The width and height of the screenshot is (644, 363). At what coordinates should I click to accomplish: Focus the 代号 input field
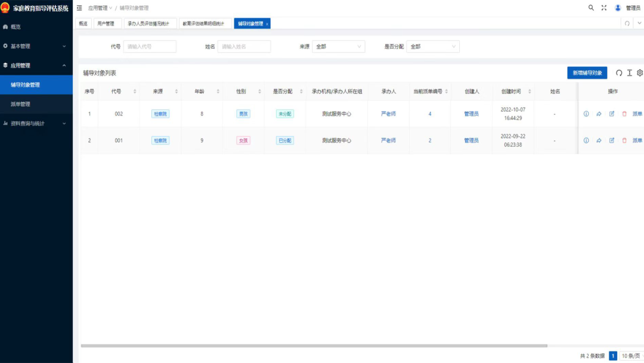150,47
